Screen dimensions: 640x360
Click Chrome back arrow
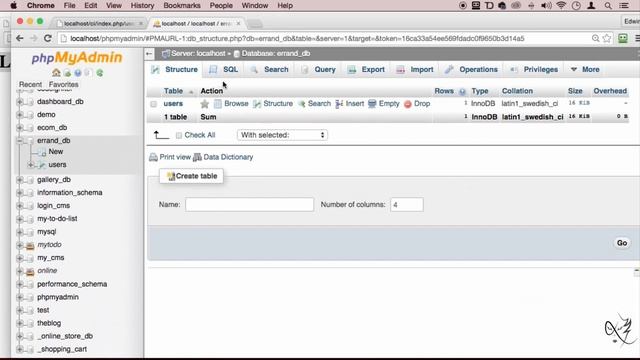[20, 38]
